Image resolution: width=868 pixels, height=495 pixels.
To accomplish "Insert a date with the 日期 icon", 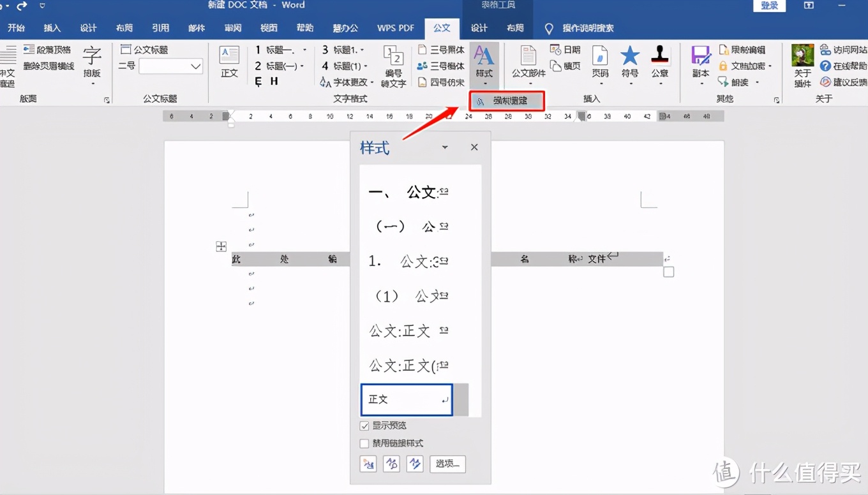I will pyautogui.click(x=564, y=49).
